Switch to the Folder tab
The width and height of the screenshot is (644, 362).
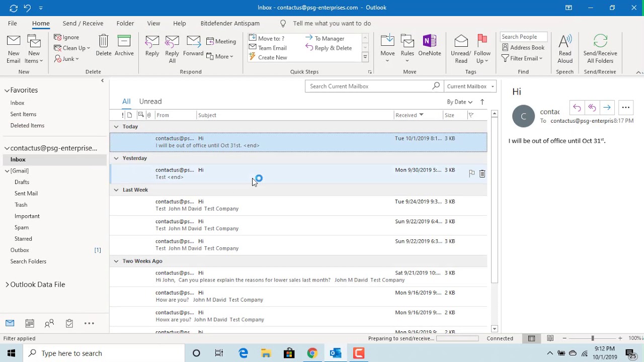125,23
